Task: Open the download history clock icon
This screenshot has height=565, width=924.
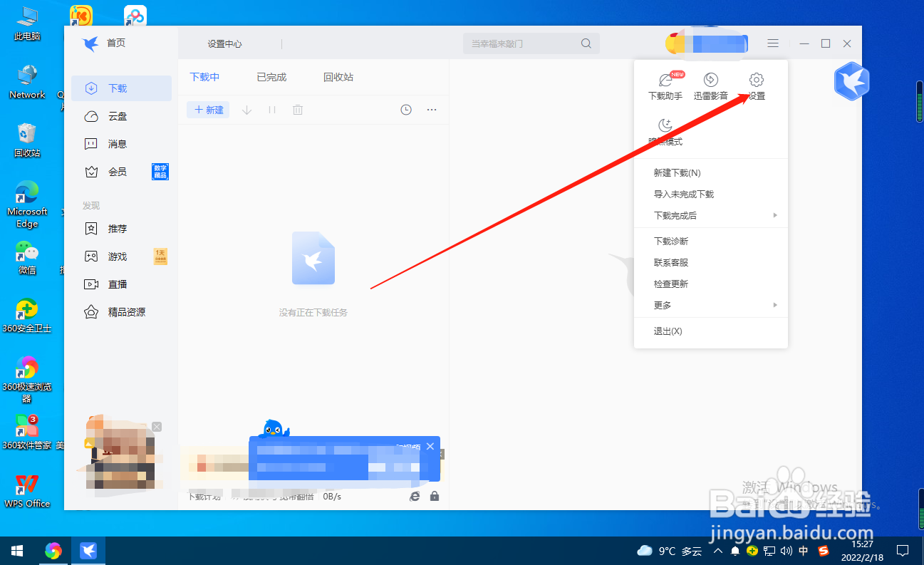Action: coord(405,109)
